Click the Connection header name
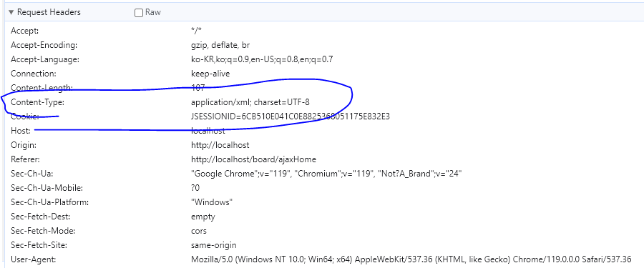This screenshot has width=644, height=268. click(33, 74)
